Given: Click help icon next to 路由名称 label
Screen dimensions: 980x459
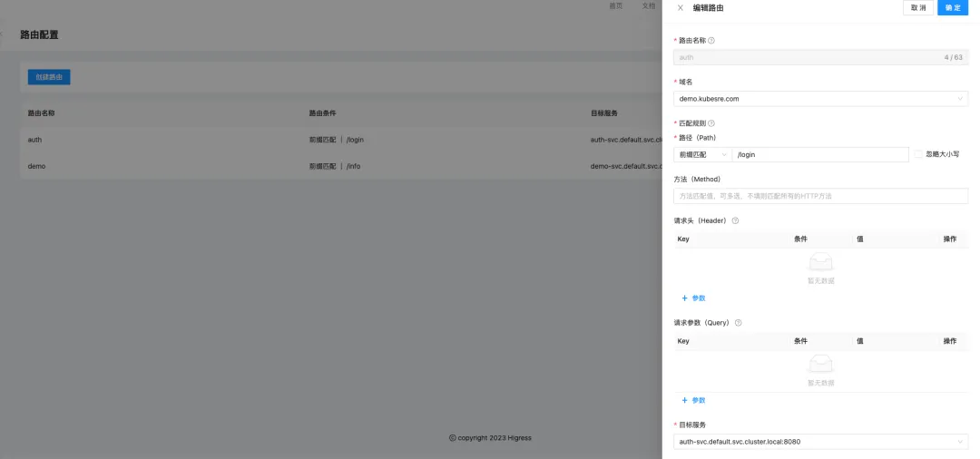Looking at the screenshot, I should point(711,41).
